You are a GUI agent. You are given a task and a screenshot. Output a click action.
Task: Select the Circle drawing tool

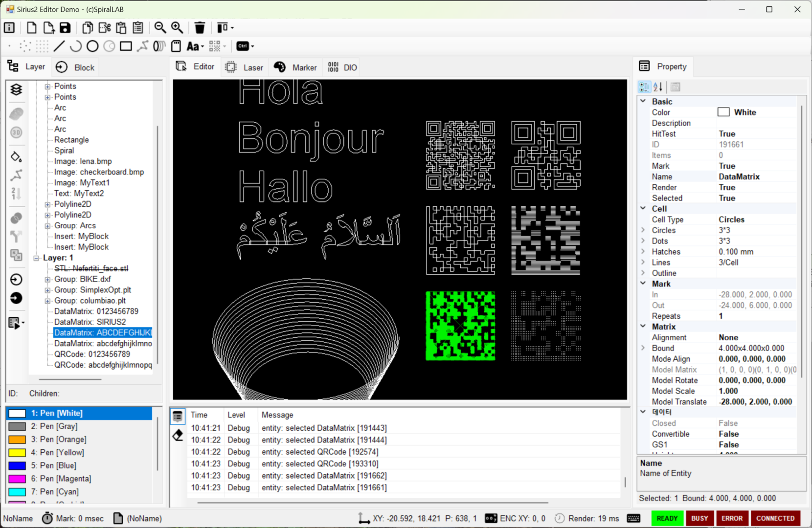click(x=92, y=46)
